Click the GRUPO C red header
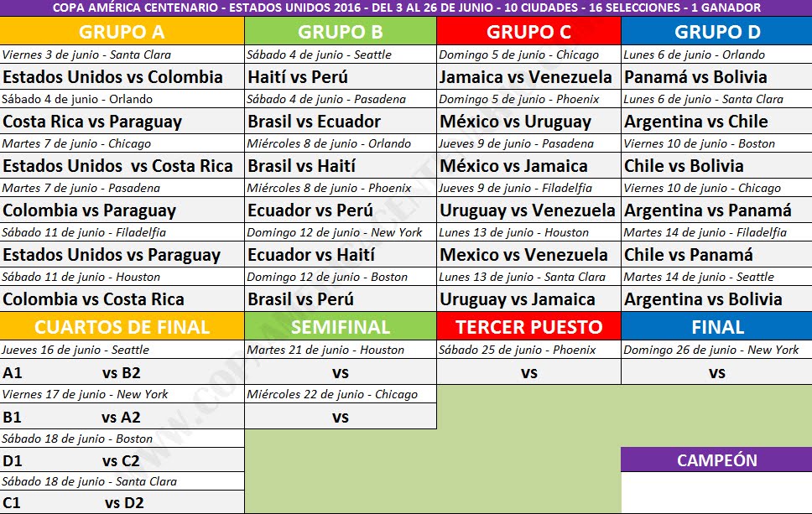This screenshot has width=812, height=514. click(528, 32)
